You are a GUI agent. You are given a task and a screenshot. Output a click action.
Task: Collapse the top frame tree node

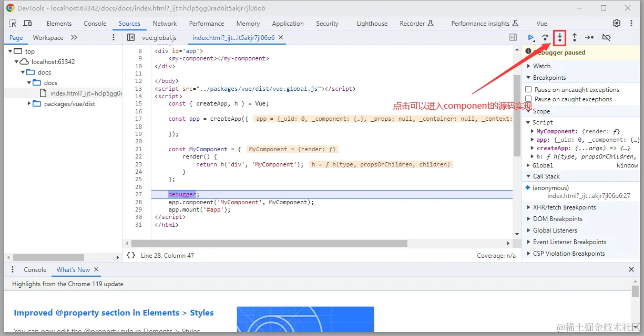[x=10, y=51]
